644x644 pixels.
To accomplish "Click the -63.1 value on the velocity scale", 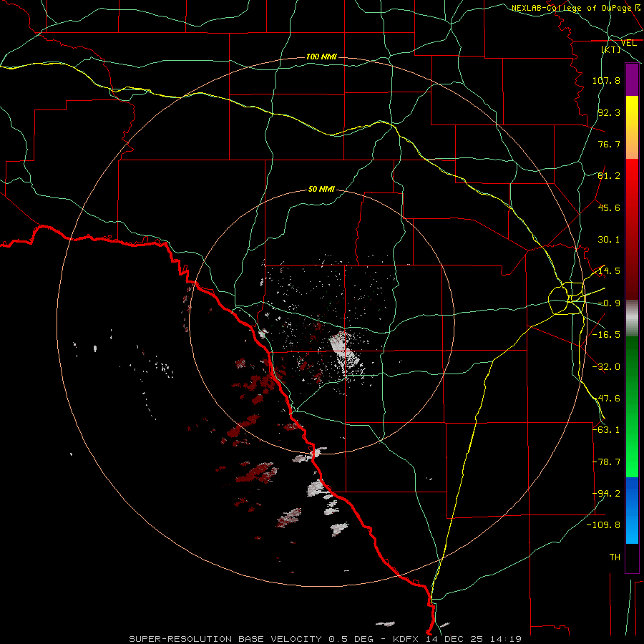I will click(x=606, y=430).
